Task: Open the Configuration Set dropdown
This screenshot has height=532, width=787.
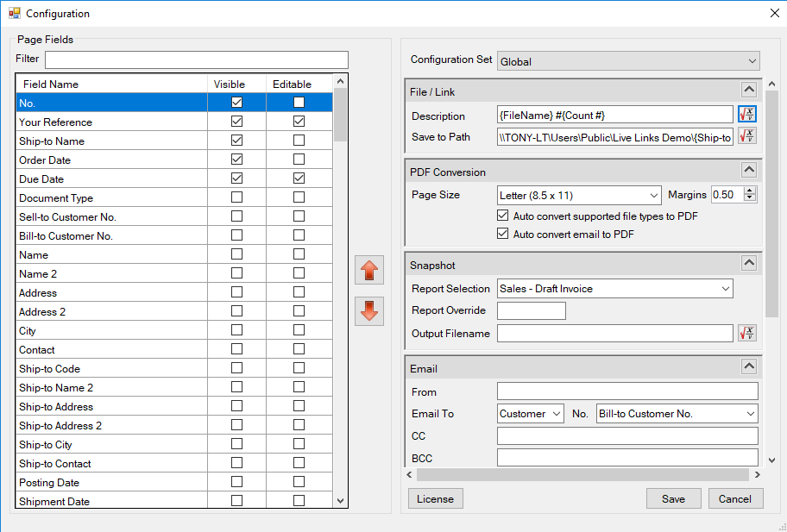Action: (x=628, y=61)
